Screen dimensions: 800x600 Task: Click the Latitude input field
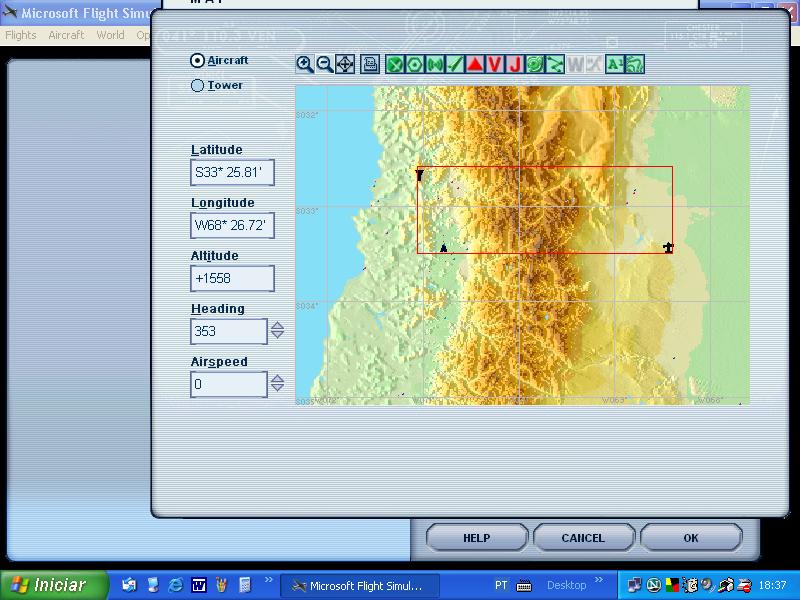click(x=232, y=173)
